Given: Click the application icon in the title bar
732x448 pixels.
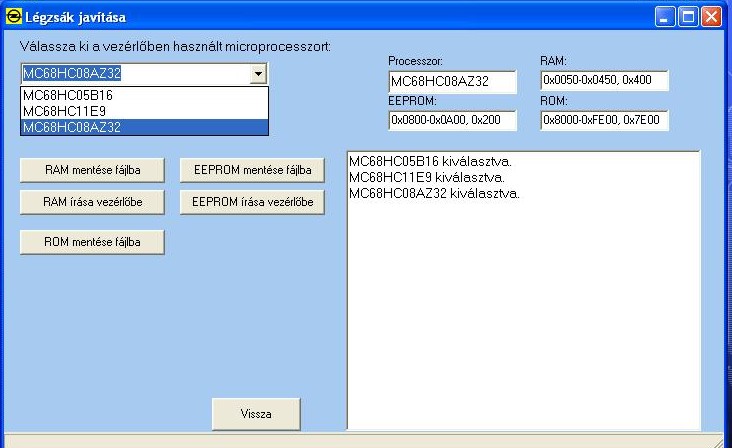Looking at the screenshot, I should click(13, 17).
